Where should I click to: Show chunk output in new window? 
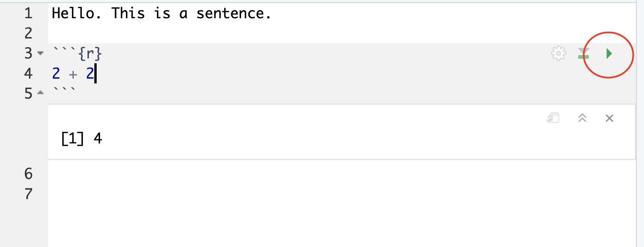tap(553, 118)
